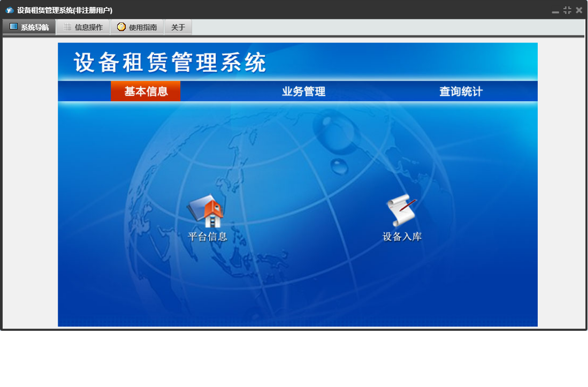Show the 查询统计 section
Viewport: 588px width, 387px height.
[x=461, y=92]
